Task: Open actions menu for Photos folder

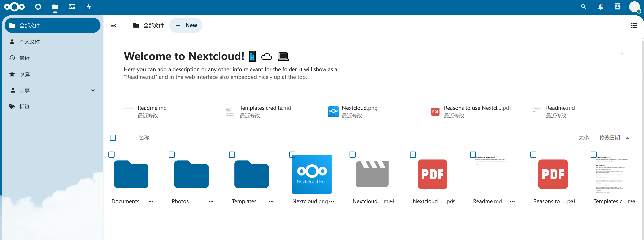Action: click(x=211, y=201)
